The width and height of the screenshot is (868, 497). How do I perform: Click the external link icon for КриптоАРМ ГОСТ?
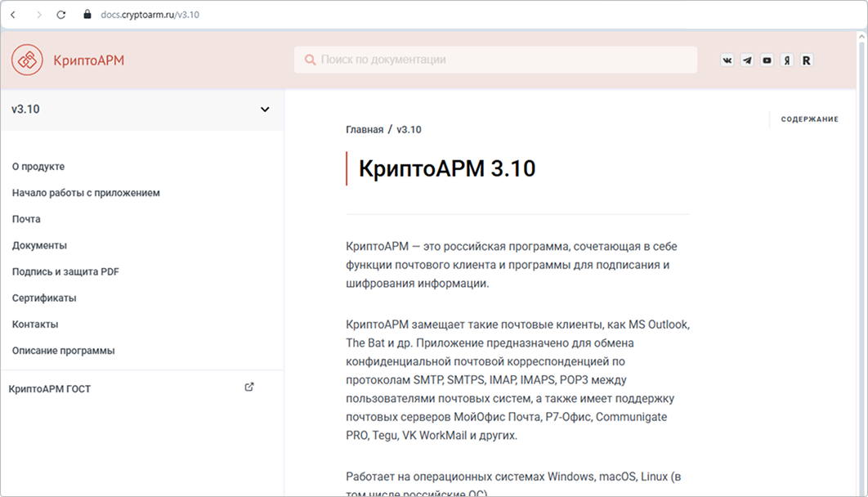point(249,387)
